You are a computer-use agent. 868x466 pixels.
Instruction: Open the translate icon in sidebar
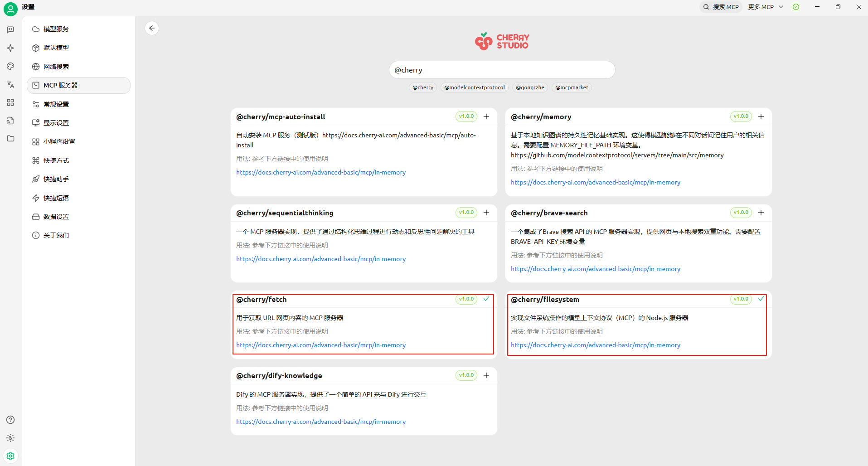[x=10, y=84]
